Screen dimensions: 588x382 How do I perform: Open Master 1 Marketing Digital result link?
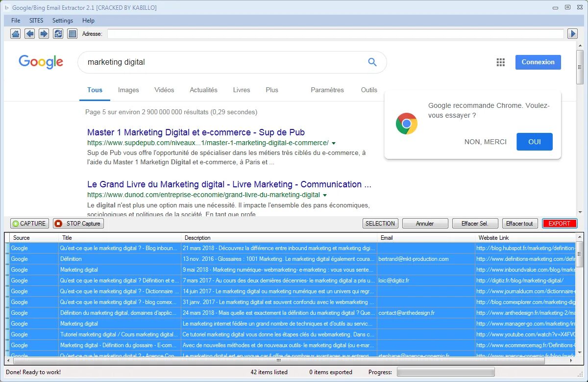point(196,132)
